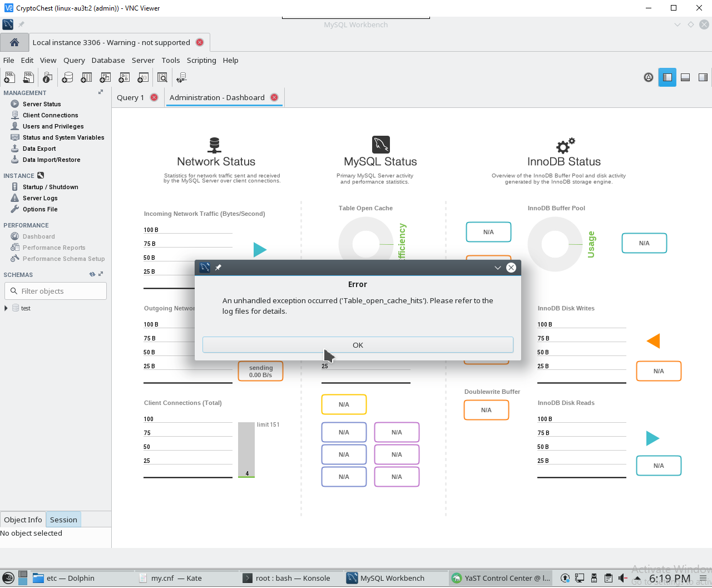Open Data Import/Restore

51,160
